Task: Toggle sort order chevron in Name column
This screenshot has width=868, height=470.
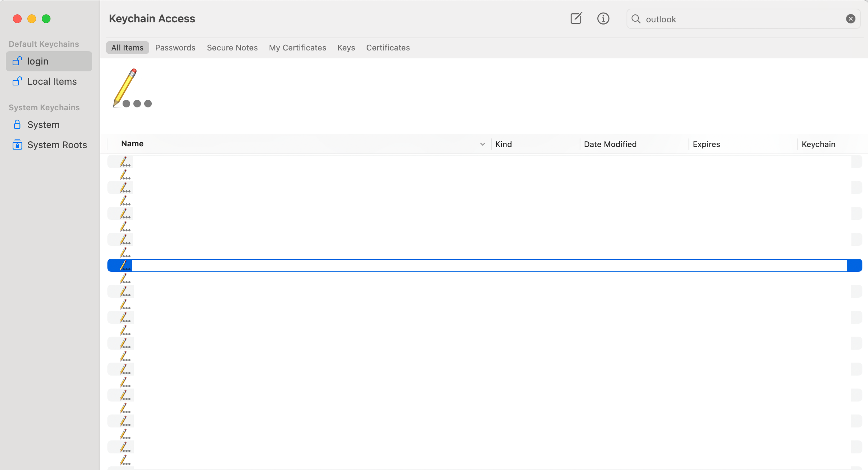Action: 482,144
